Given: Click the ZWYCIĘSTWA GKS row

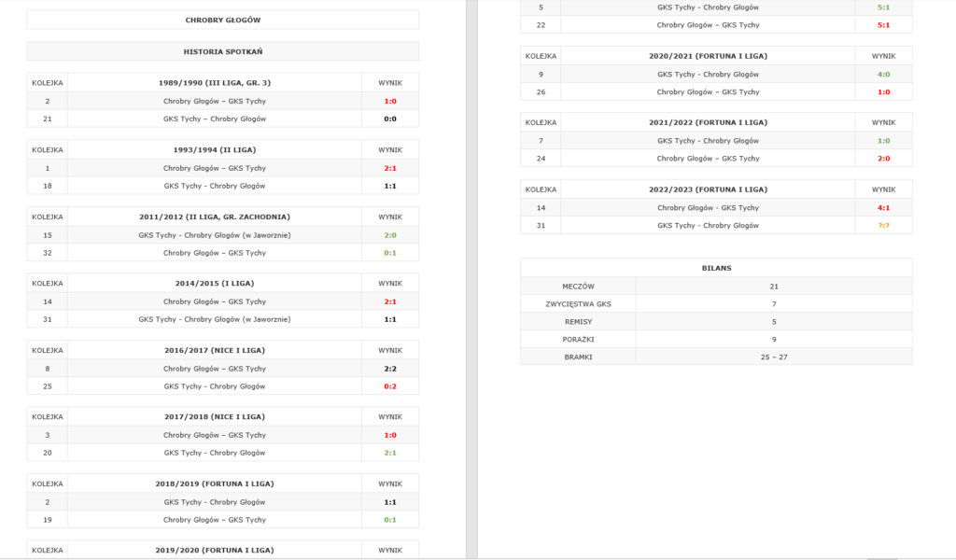Looking at the screenshot, I should coord(716,304).
